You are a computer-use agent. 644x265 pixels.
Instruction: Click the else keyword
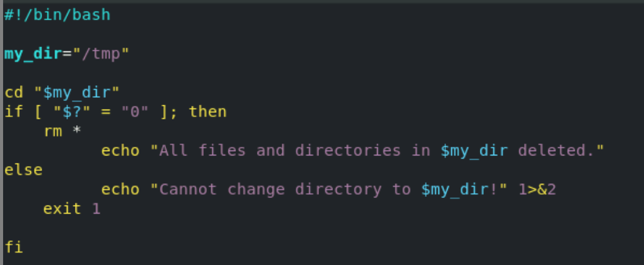click(23, 170)
